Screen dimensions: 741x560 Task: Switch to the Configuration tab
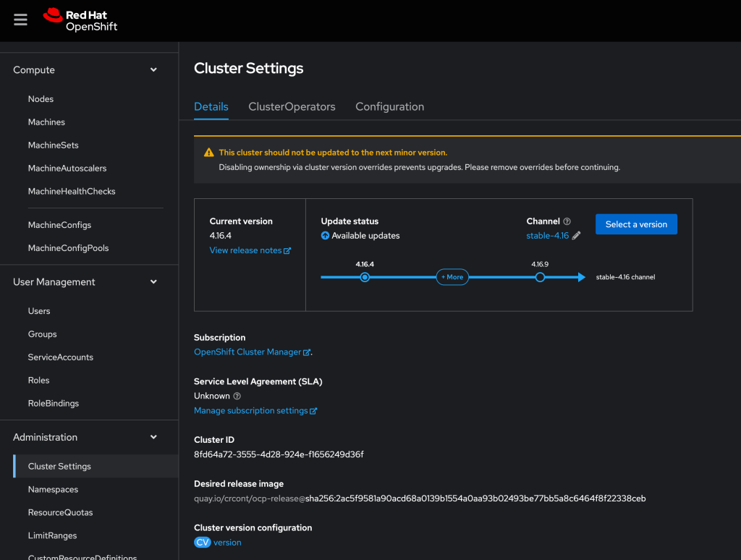point(390,107)
